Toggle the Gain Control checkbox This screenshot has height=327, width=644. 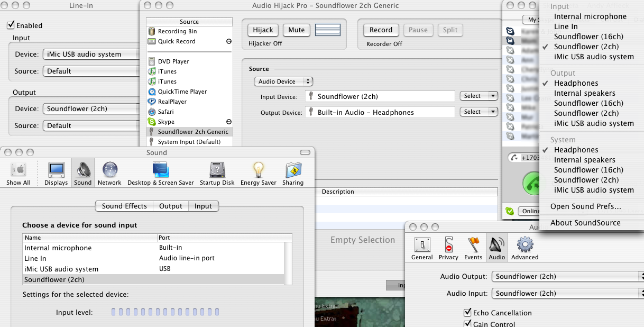(x=467, y=324)
